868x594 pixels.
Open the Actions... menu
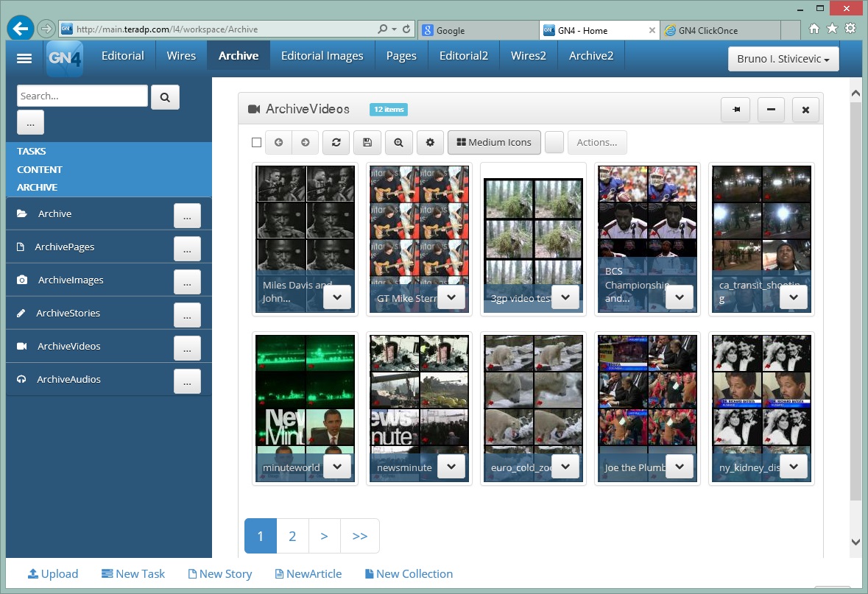pyautogui.click(x=597, y=142)
